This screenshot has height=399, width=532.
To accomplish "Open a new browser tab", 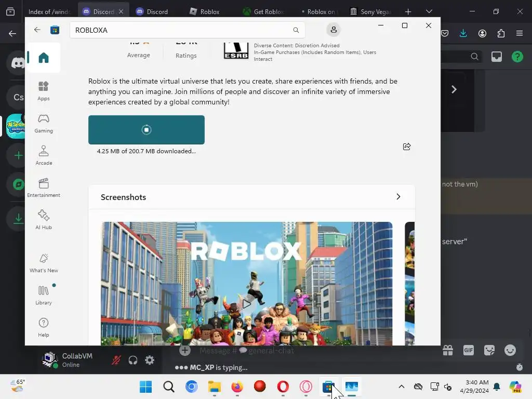I will point(408,11).
